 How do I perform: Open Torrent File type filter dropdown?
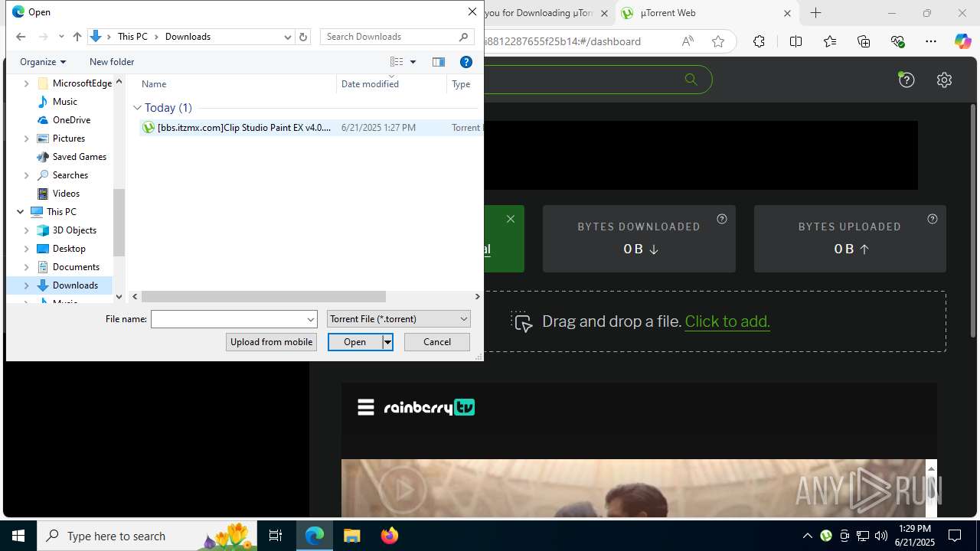coord(398,319)
